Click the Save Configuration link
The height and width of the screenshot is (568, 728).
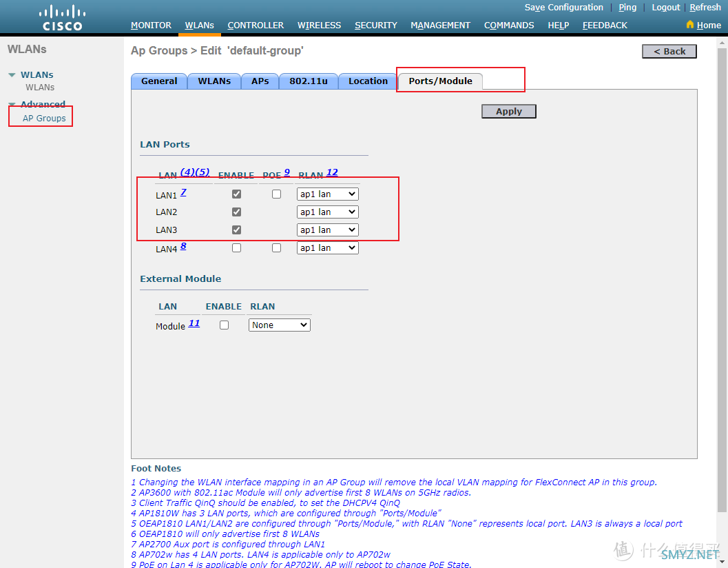[563, 7]
